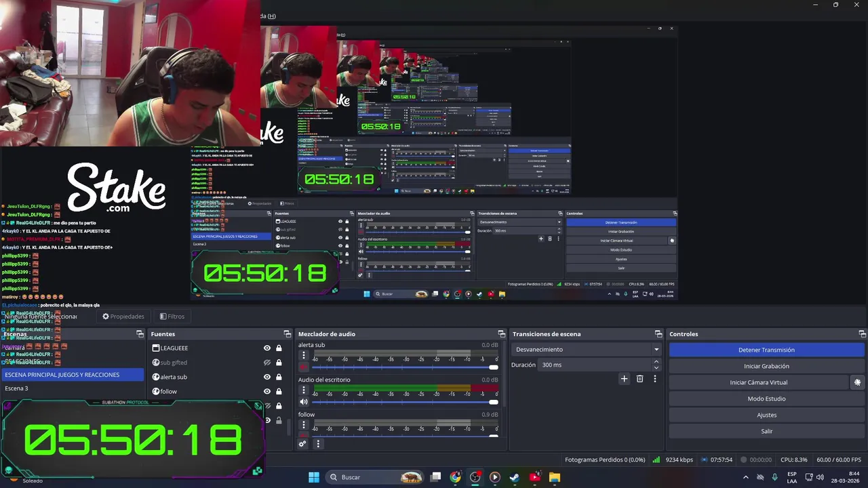Open the mixer's bottom three-dot menu
The height and width of the screenshot is (488, 868).
pyautogui.click(x=318, y=444)
